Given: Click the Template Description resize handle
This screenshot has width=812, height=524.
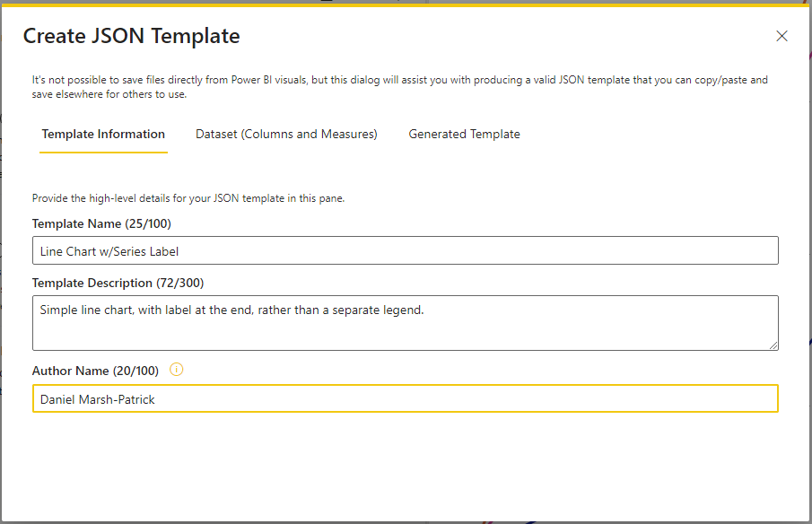Looking at the screenshot, I should pos(773,345).
